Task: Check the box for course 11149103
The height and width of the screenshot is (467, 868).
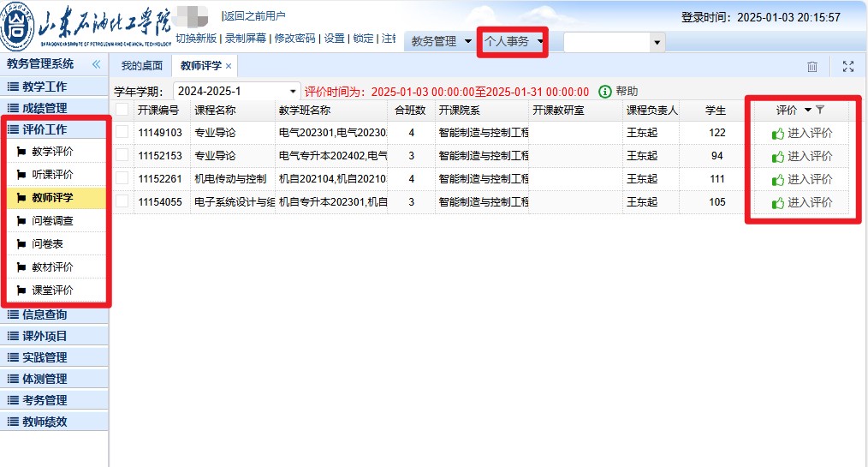Action: (122, 132)
